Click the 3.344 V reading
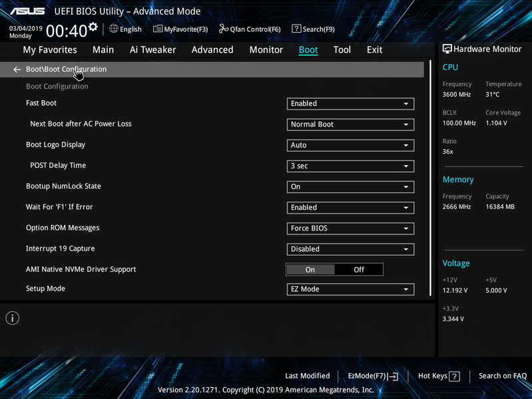The width and height of the screenshot is (532, 399). tap(453, 319)
